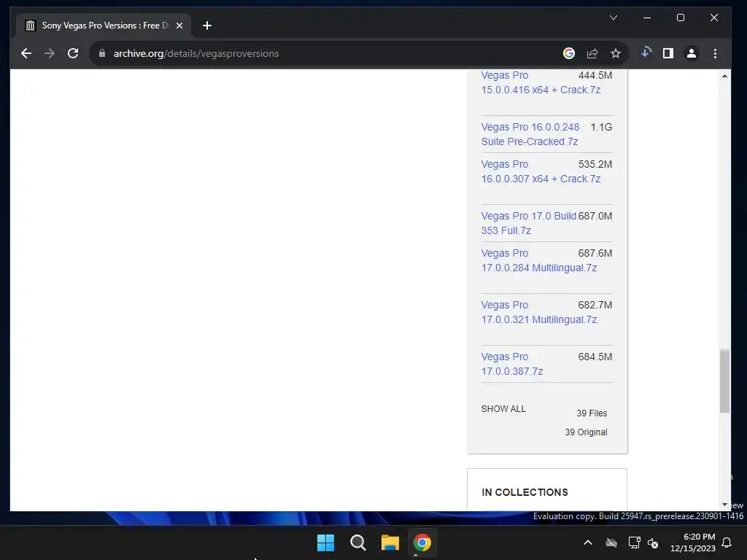Show hidden system tray icons
This screenshot has width=747, height=560.
tap(588, 542)
